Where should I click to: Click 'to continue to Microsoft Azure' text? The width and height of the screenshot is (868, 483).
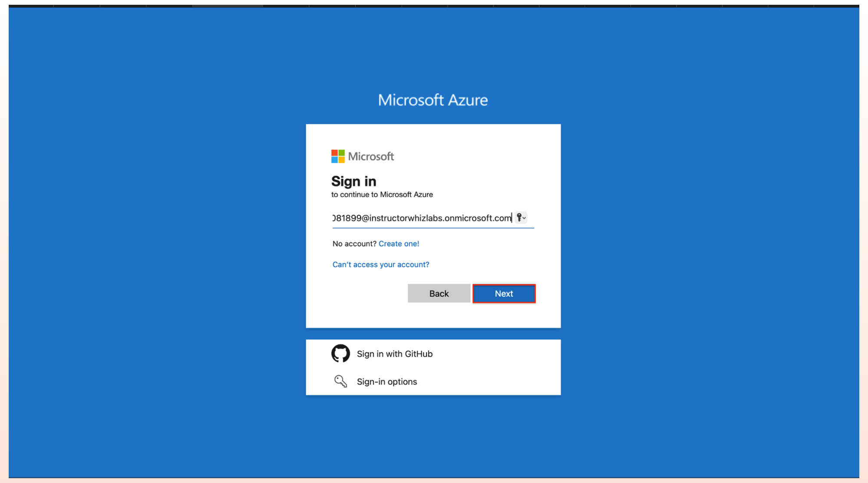pos(382,194)
